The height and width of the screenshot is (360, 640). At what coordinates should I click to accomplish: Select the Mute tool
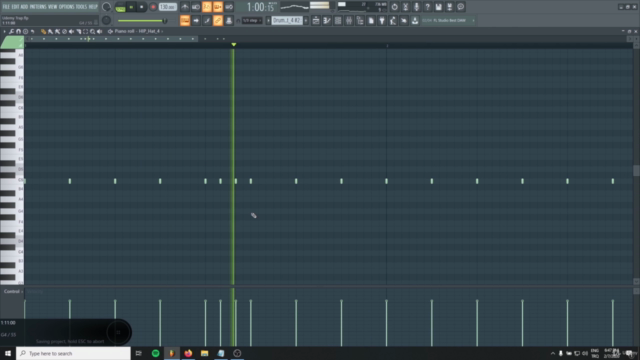(71, 31)
